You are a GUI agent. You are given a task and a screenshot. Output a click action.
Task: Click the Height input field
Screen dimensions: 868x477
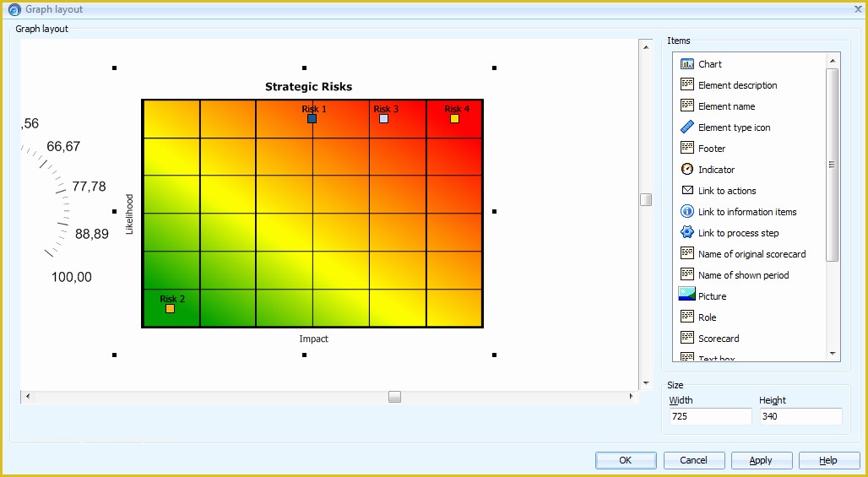(801, 416)
